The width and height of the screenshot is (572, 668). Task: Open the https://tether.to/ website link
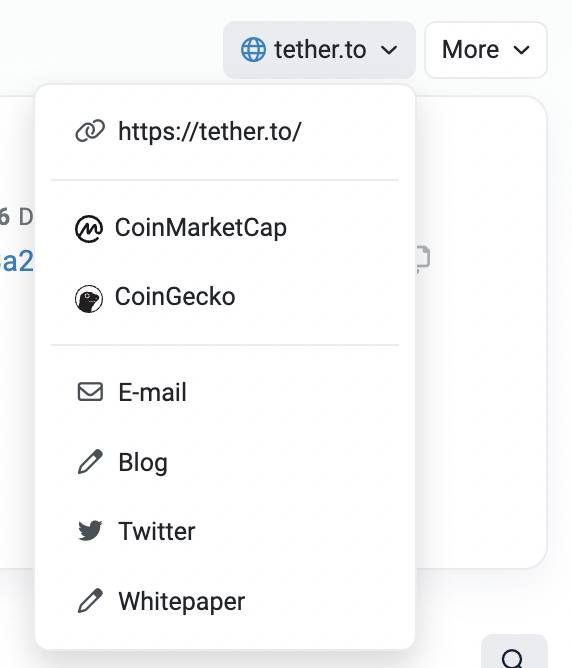point(224,131)
